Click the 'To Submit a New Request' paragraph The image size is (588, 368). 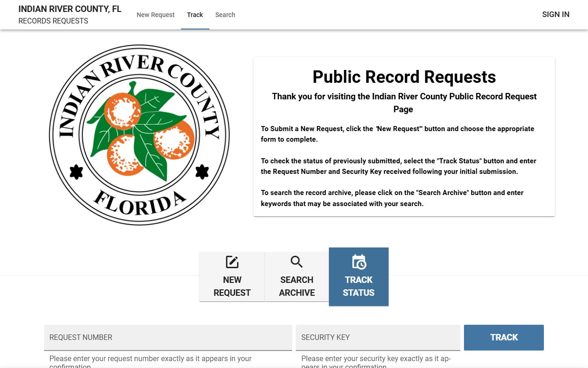(x=398, y=134)
